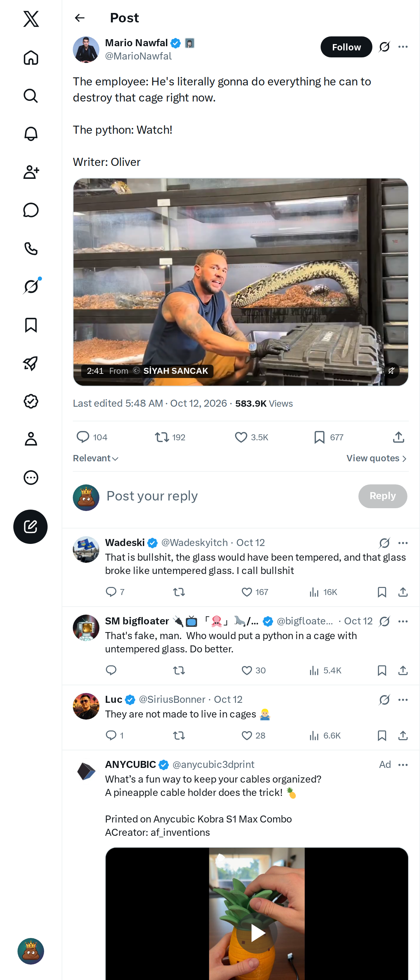Click the compose post button
420x980 pixels.
pos(30,526)
